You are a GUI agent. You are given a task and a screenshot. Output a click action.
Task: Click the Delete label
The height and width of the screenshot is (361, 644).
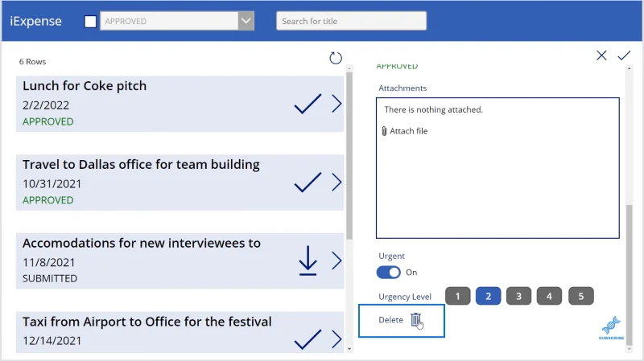point(390,320)
